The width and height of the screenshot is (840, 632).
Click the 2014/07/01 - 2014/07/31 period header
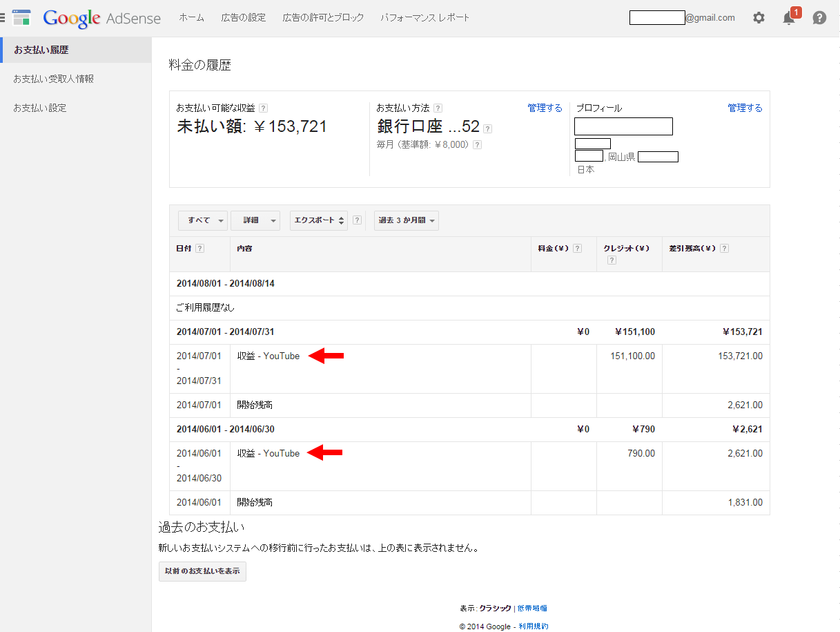[226, 332]
